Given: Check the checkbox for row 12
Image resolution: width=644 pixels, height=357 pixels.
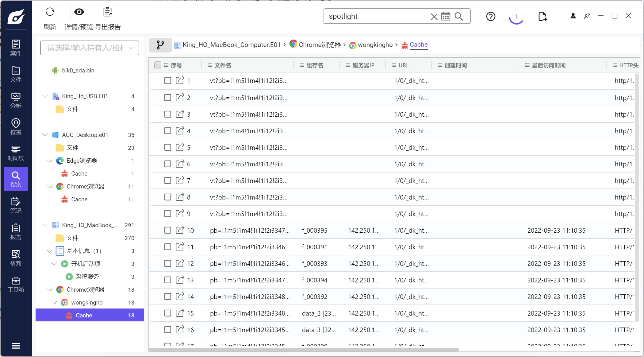Looking at the screenshot, I should click(167, 263).
